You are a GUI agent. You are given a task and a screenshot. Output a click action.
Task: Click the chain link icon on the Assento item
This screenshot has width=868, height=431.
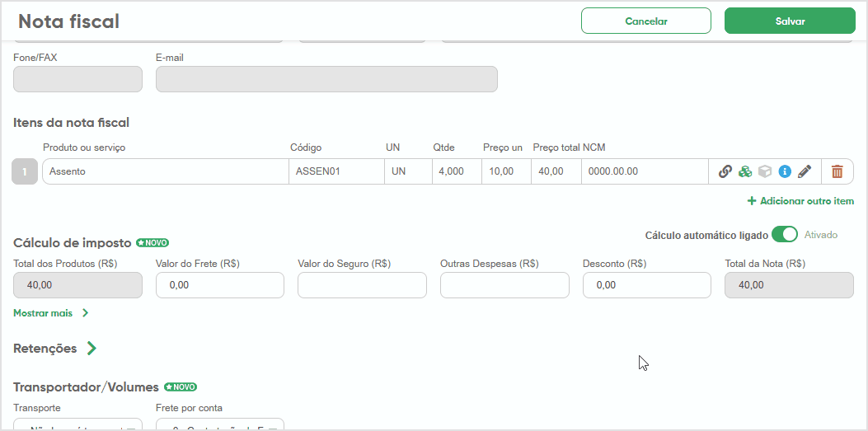point(725,171)
